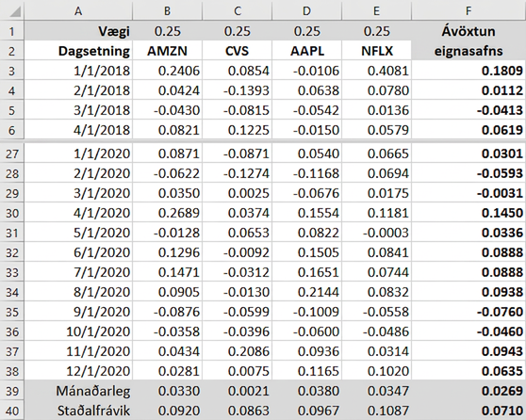Click AMZN value 0.2689

point(167,213)
